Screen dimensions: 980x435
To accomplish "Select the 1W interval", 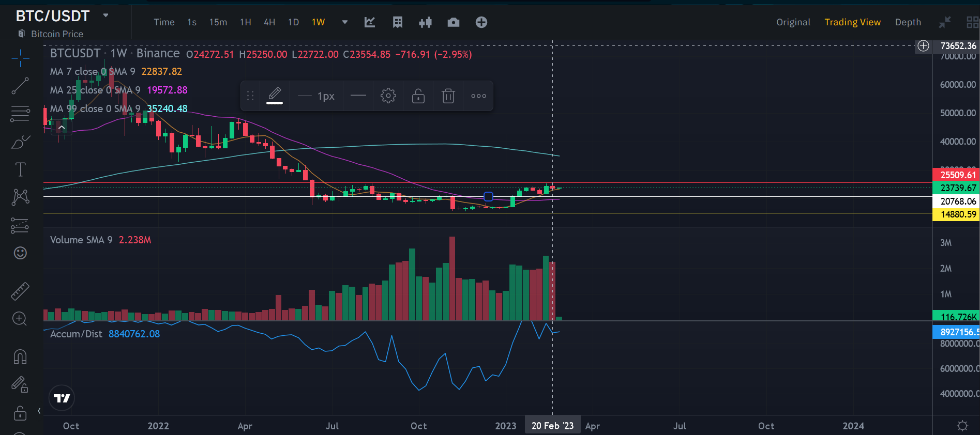I will [319, 22].
